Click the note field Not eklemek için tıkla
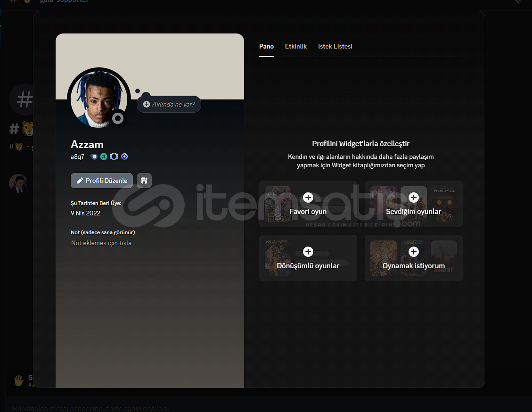 coord(101,243)
